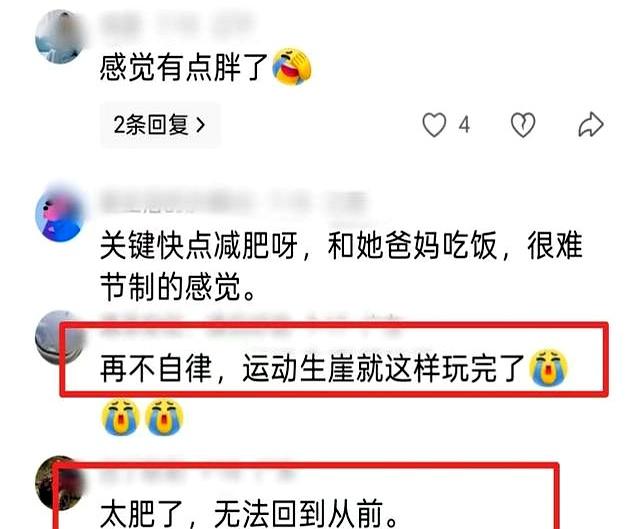Viewport: 640px width, 529px height.
Task: Open the gray avatar beside "再不自律" comment
Action: pyautogui.click(x=60, y=337)
